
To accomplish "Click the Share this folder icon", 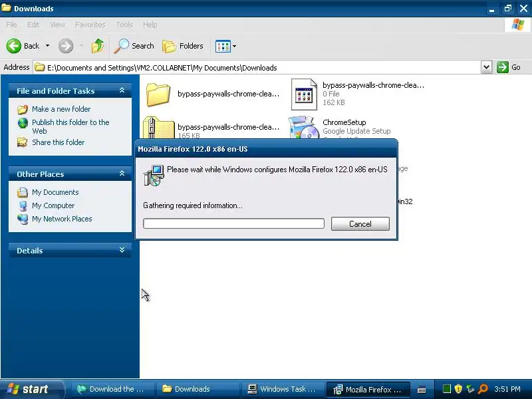I will click(23, 142).
